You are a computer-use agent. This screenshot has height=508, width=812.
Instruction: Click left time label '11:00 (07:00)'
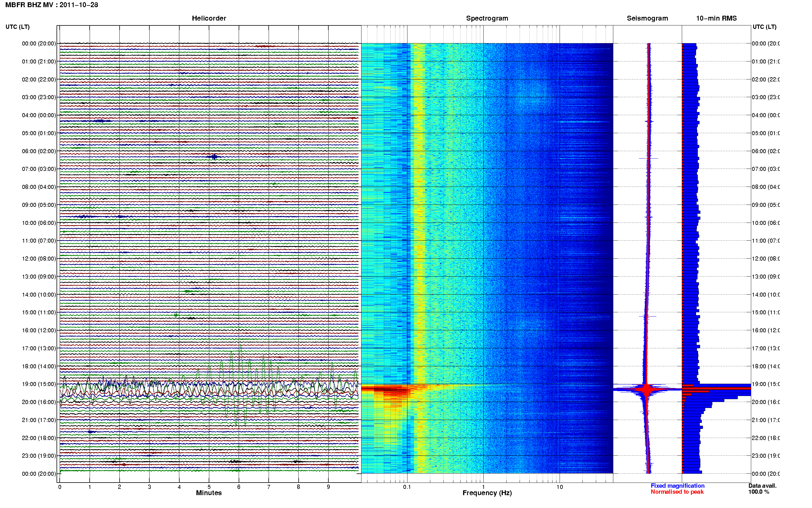pyautogui.click(x=39, y=241)
